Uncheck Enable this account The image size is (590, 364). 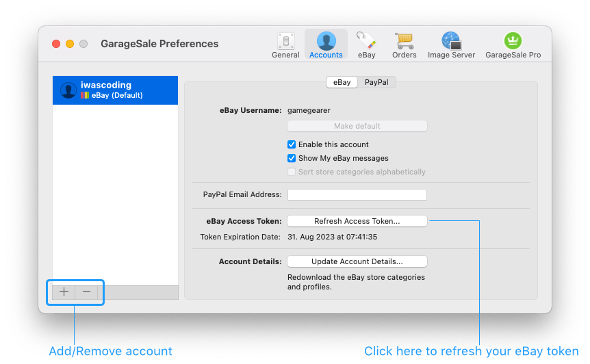[x=292, y=144]
